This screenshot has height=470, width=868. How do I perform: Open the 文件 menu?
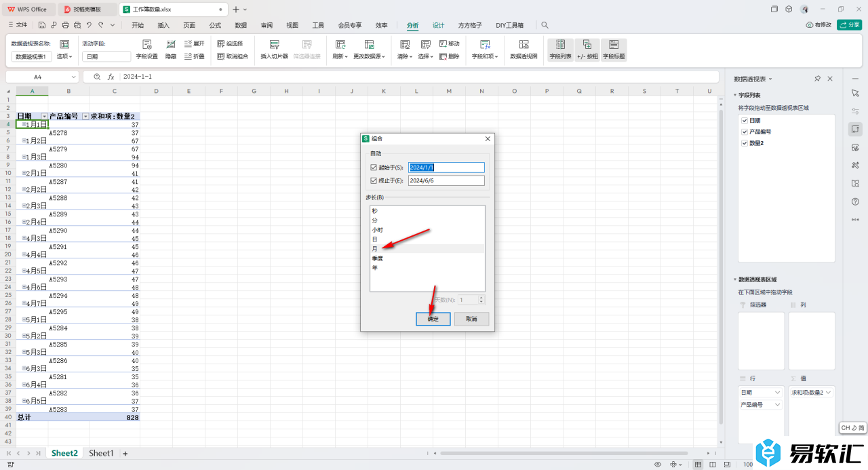pyautogui.click(x=17, y=25)
